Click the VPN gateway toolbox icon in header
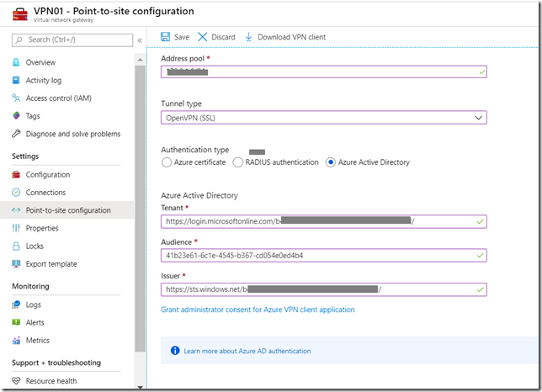Screen dimensions: 542x392 (x=20, y=14)
